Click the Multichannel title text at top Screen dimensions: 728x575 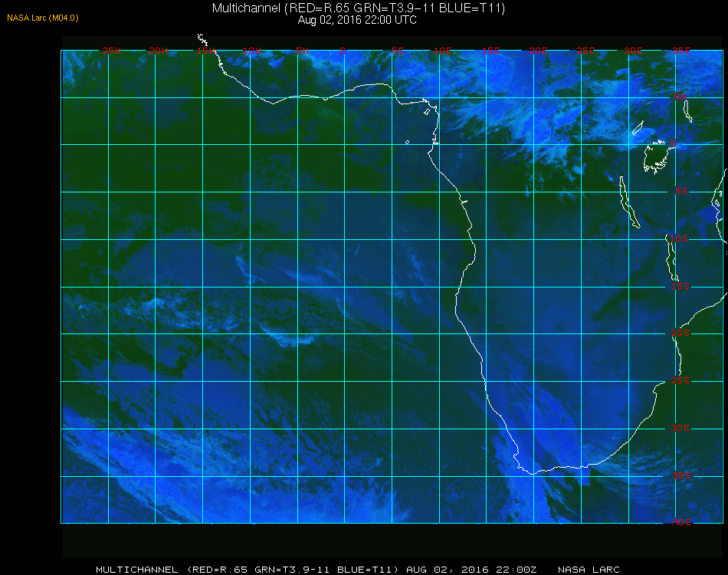tap(359, 8)
